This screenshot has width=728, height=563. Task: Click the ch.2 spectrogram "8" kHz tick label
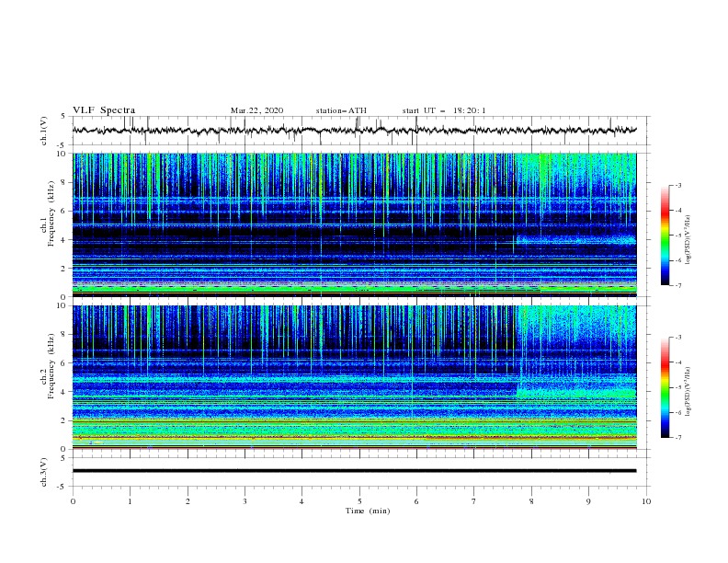click(x=65, y=335)
